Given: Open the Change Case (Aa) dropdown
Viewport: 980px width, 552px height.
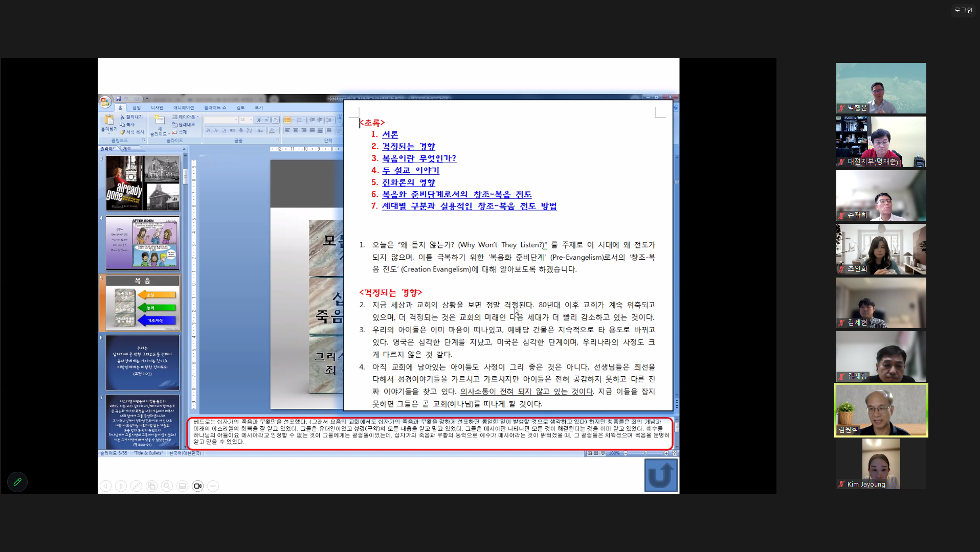Looking at the screenshot, I should (260, 130).
